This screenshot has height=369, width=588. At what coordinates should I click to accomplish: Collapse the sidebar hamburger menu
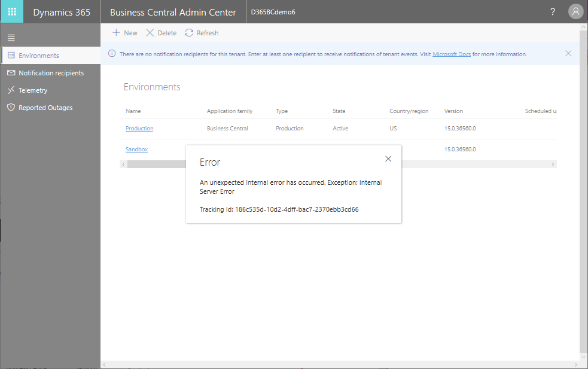pyautogui.click(x=11, y=38)
